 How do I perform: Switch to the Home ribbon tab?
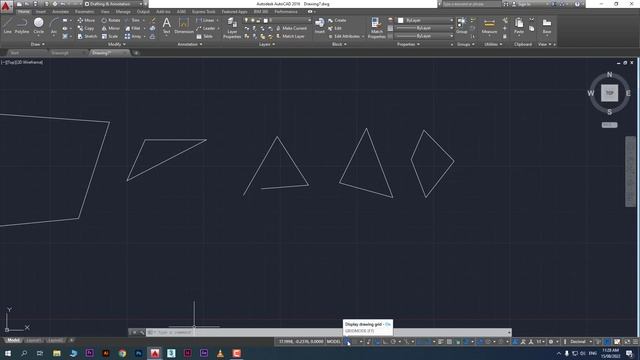pos(24,12)
